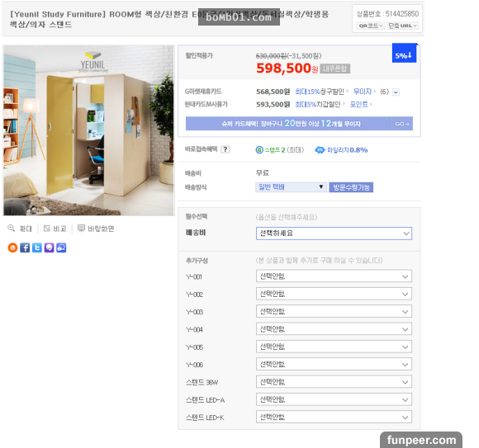The width and height of the screenshot is (479, 448).
Task: Click the 방문수령가능 button
Action: click(351, 187)
